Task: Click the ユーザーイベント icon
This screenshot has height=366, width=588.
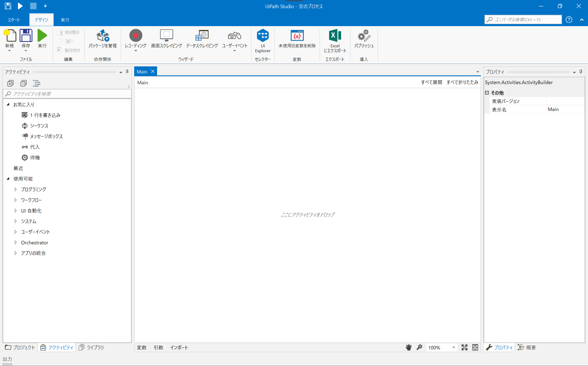Action: pos(235,35)
